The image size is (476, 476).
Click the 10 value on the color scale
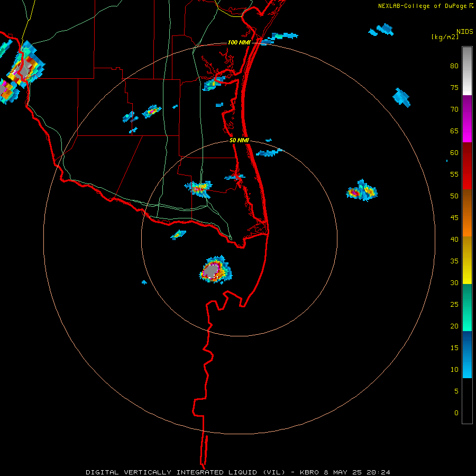tap(454, 370)
